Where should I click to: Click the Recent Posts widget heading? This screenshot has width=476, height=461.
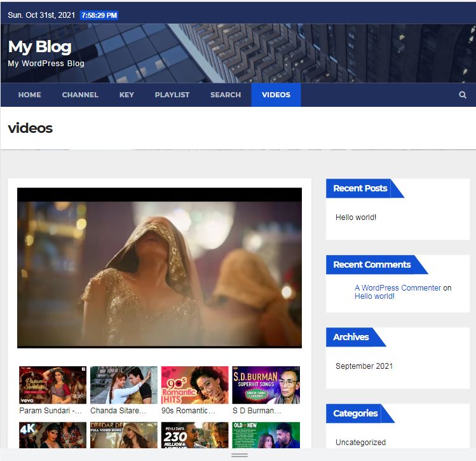coord(360,188)
